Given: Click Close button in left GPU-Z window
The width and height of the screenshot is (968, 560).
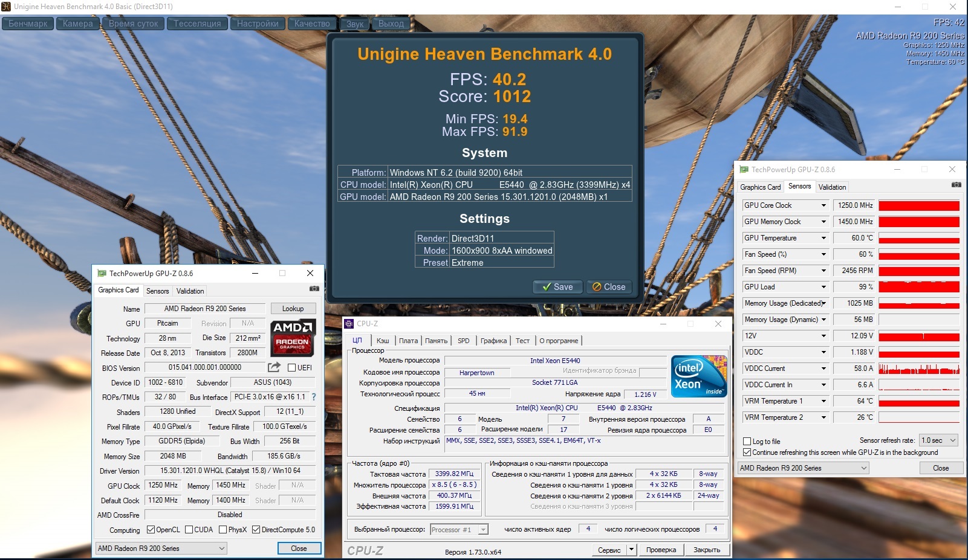Looking at the screenshot, I should tap(299, 549).
